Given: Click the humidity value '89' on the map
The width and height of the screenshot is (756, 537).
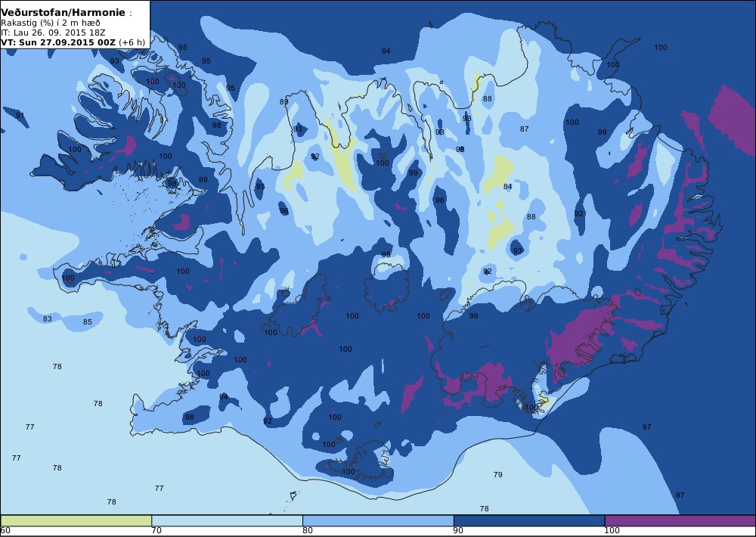Looking at the screenshot, I should (x=283, y=102).
